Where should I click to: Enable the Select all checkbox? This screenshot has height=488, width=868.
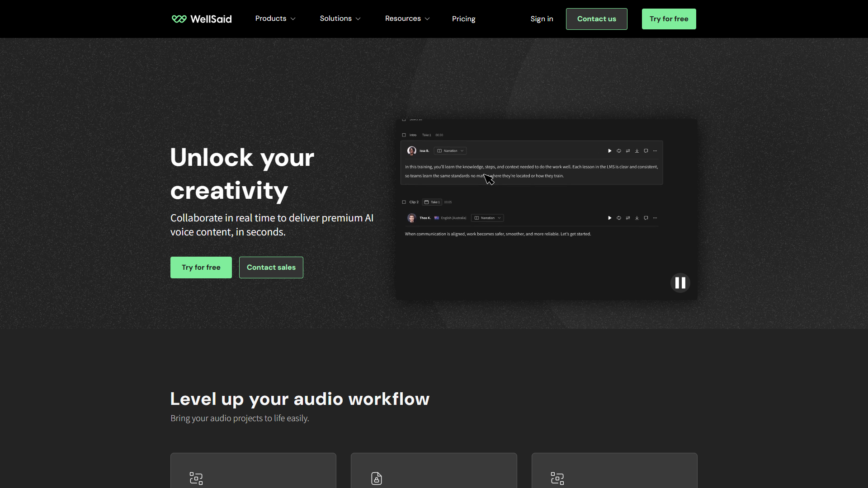tap(404, 120)
